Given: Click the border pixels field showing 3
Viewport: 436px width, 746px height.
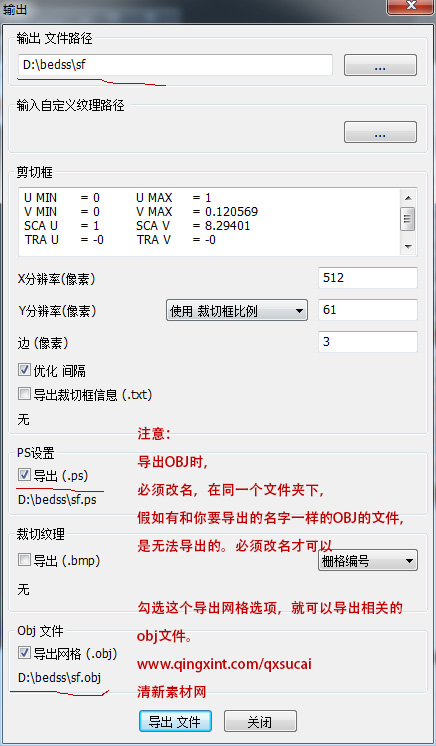Looking at the screenshot, I should [367, 342].
